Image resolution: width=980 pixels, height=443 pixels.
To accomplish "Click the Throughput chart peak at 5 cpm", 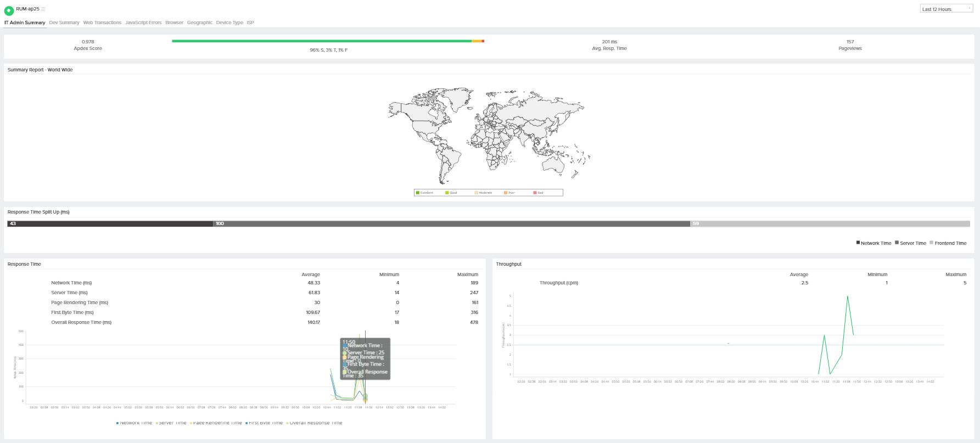I will 847,296.
